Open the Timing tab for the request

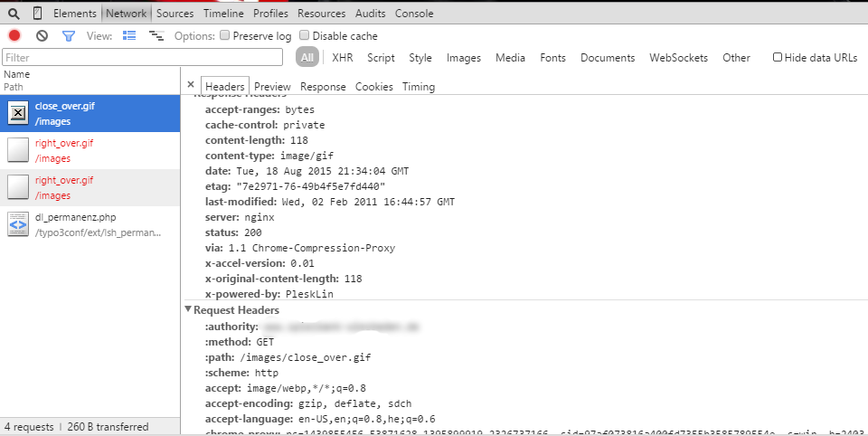pyautogui.click(x=418, y=87)
